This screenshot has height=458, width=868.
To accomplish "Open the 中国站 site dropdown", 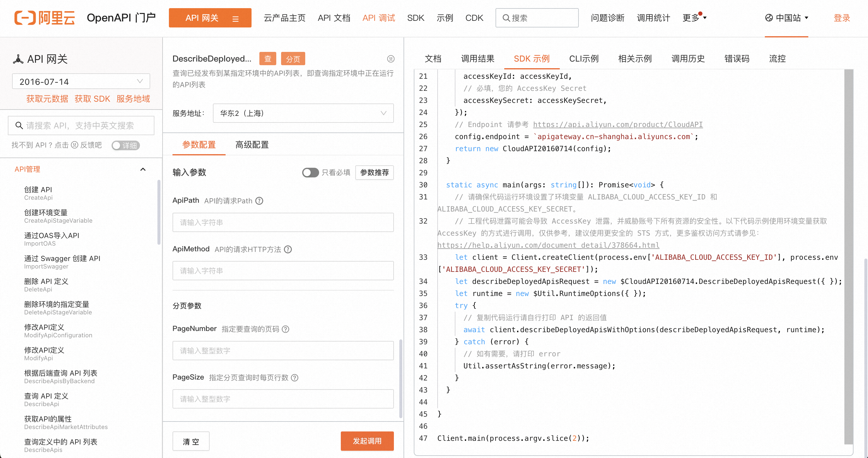I will pos(787,18).
